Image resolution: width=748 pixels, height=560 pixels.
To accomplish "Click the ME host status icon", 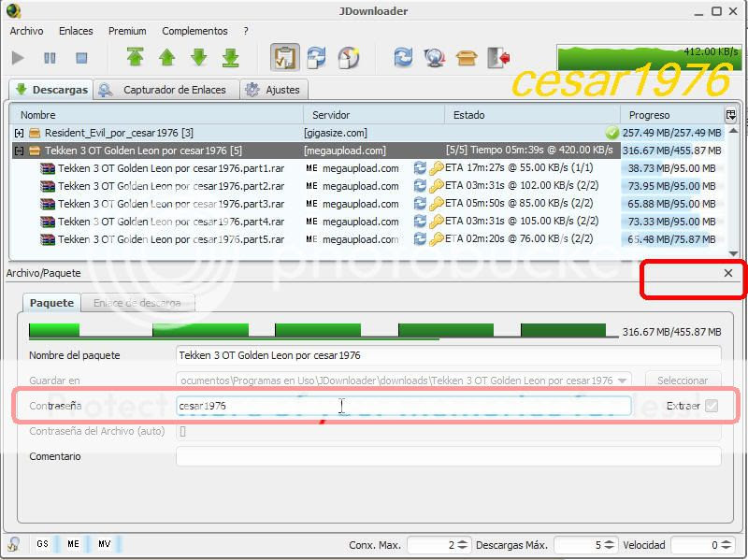I will click(x=73, y=544).
